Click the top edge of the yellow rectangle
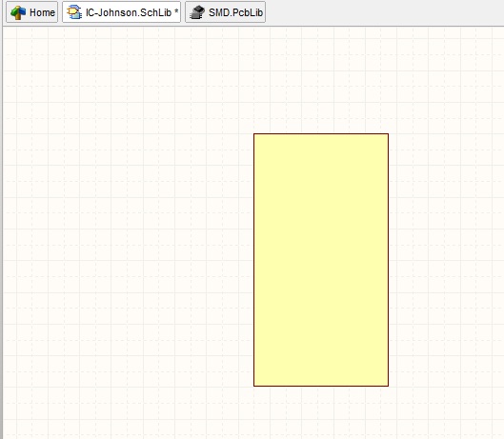 tap(321, 133)
